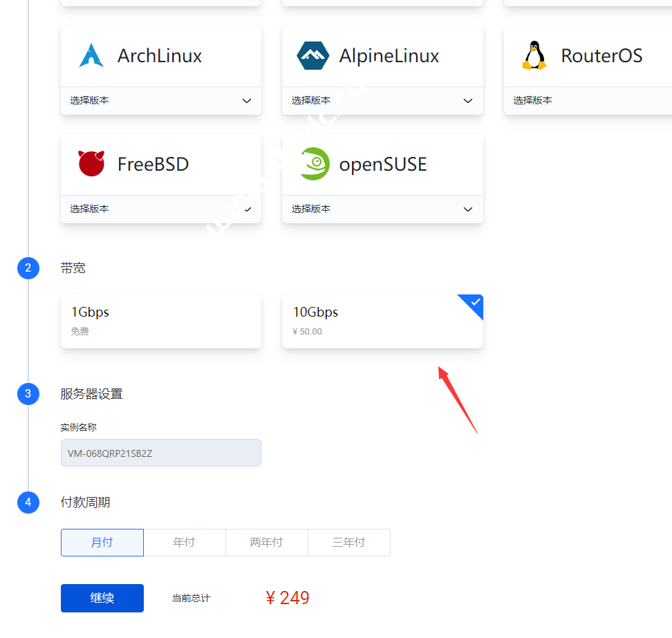Click the RouterOS name text
Viewport: 672px width, 638px height.
(601, 56)
